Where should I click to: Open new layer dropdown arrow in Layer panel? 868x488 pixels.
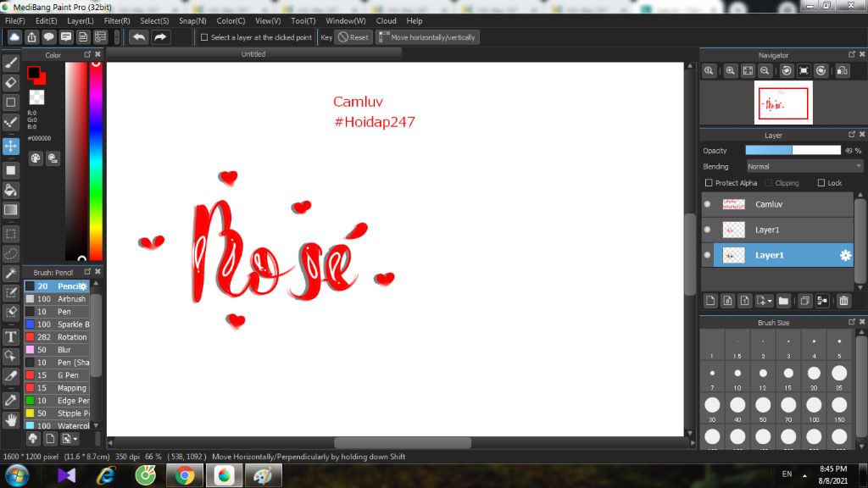coord(770,301)
